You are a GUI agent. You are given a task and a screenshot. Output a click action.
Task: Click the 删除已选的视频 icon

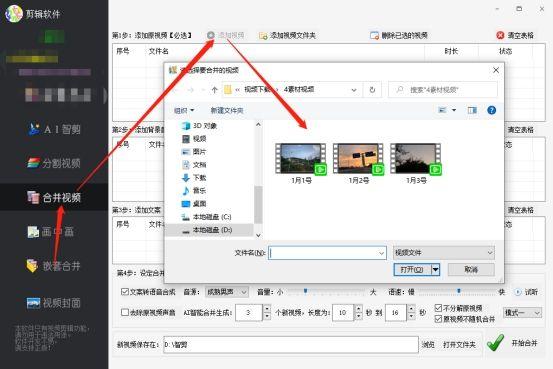pyautogui.click(x=374, y=35)
